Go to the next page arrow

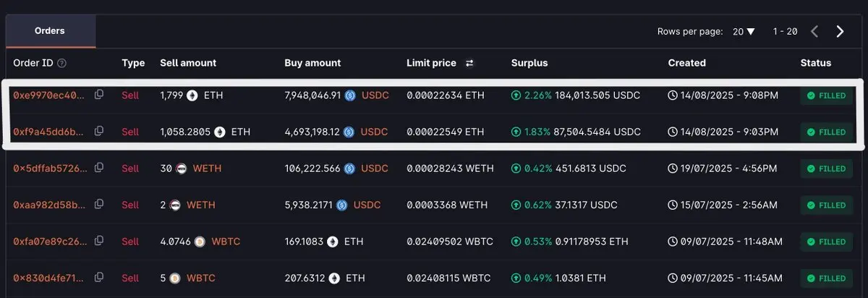click(x=840, y=31)
